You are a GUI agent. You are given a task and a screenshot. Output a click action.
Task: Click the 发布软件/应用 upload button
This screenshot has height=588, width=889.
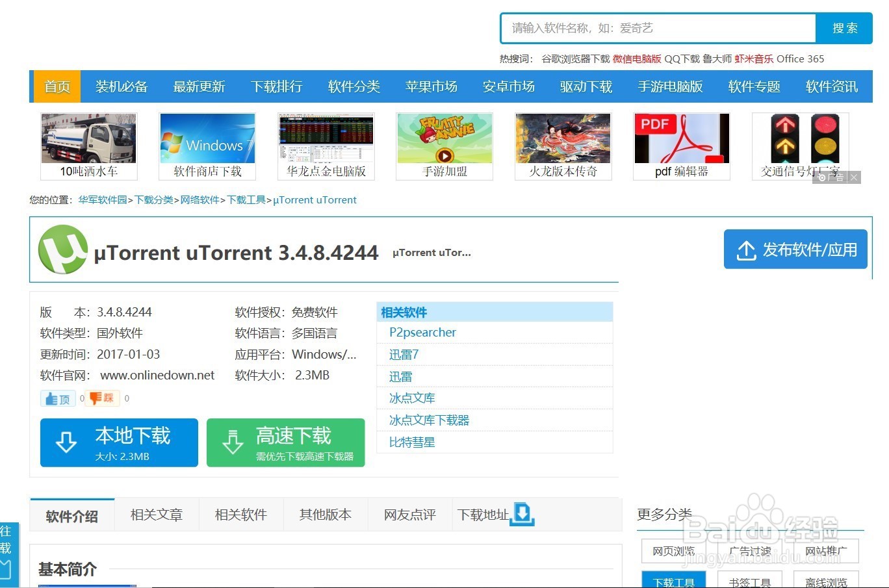tap(795, 249)
